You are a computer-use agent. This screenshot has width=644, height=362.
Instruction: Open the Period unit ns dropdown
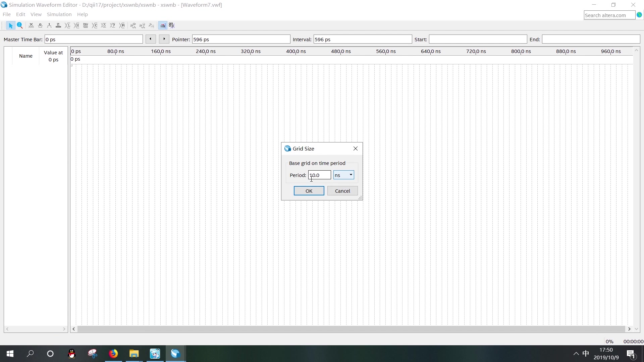(344, 175)
